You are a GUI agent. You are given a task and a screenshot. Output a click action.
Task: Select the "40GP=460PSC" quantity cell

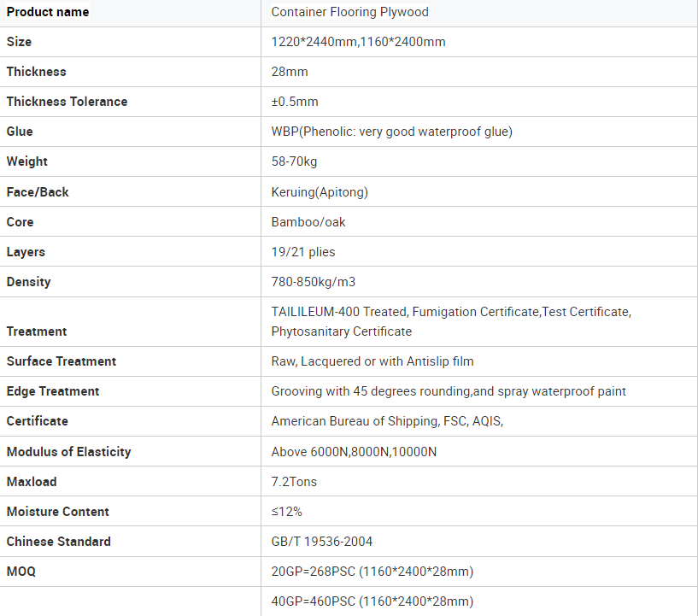[x=372, y=601]
